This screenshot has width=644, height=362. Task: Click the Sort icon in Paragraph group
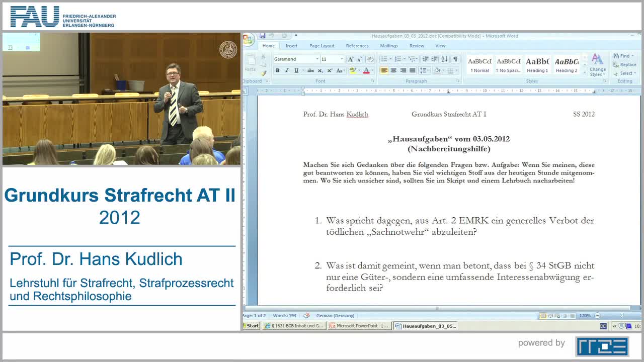point(444,59)
